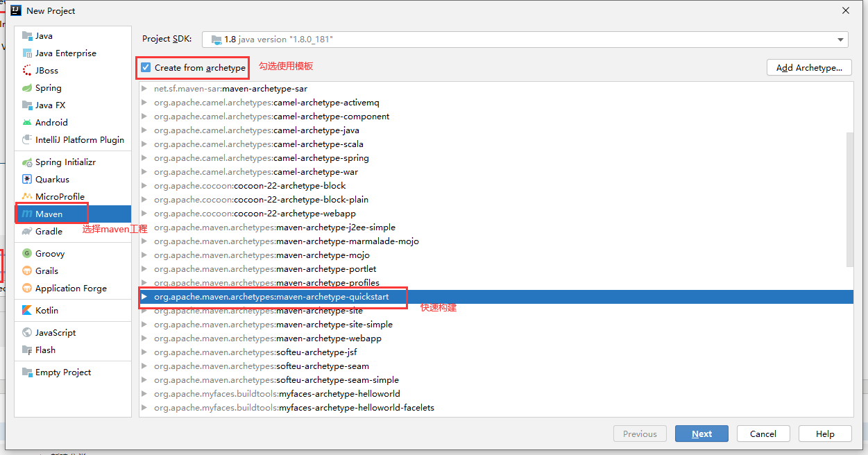Click the Flash folder icon
This screenshot has width=868, height=455.
pyautogui.click(x=27, y=350)
